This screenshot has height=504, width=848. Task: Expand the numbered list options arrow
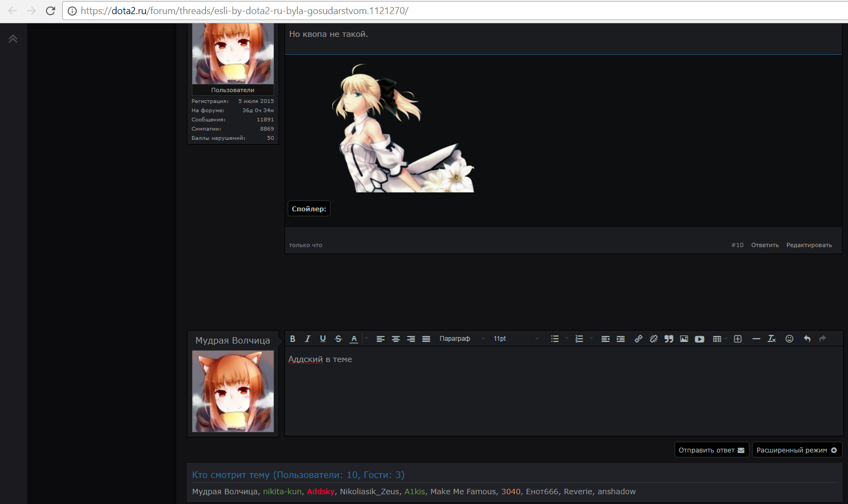click(590, 338)
